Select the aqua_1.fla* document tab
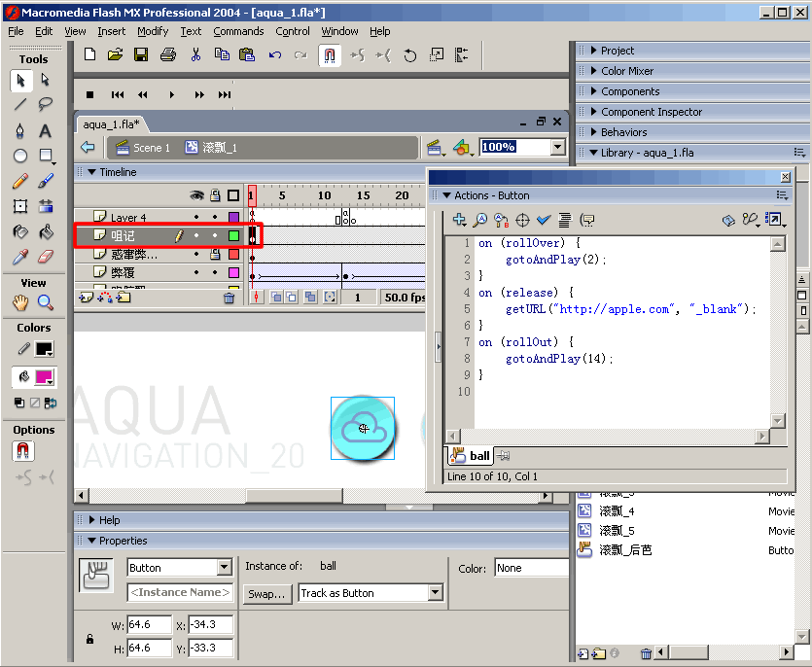The height and width of the screenshot is (667, 812). pyautogui.click(x=111, y=124)
